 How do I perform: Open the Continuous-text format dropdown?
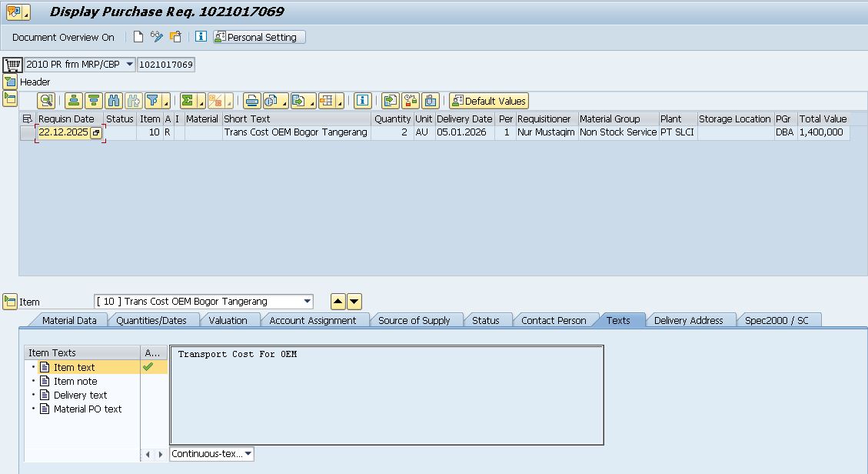click(248, 454)
